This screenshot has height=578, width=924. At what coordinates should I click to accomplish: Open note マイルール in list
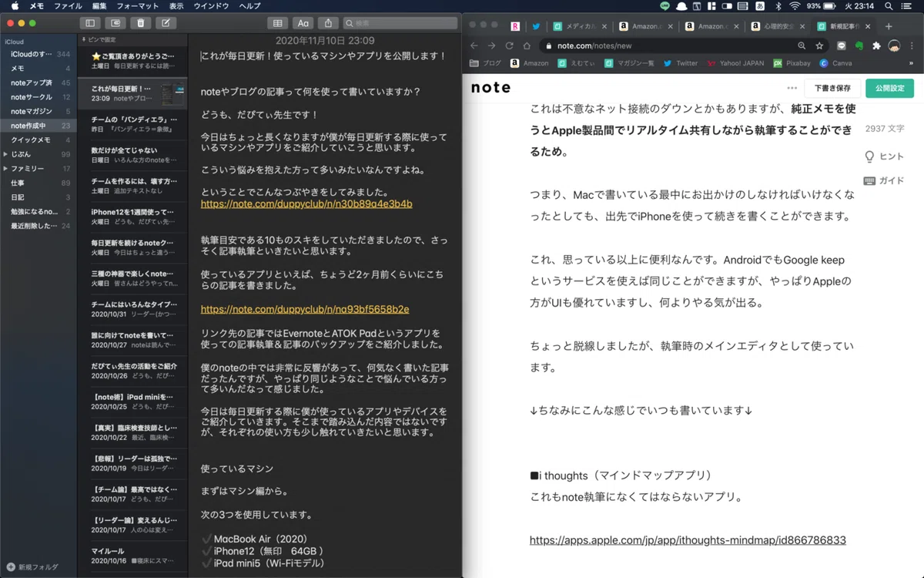132,555
